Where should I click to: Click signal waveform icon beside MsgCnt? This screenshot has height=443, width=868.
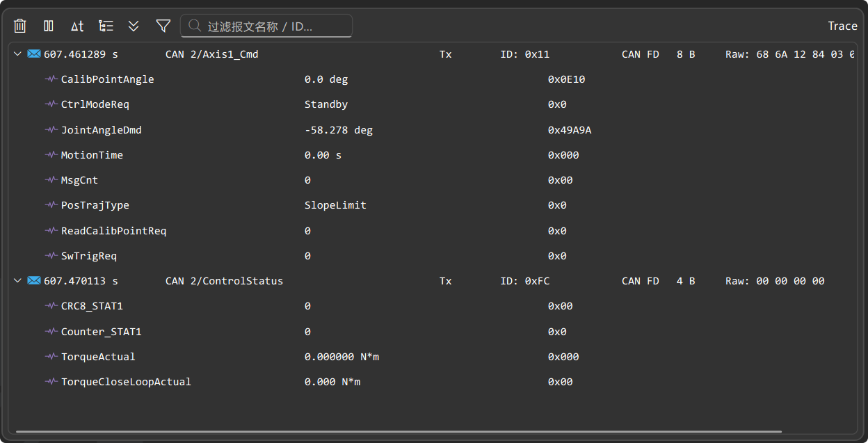coord(51,180)
